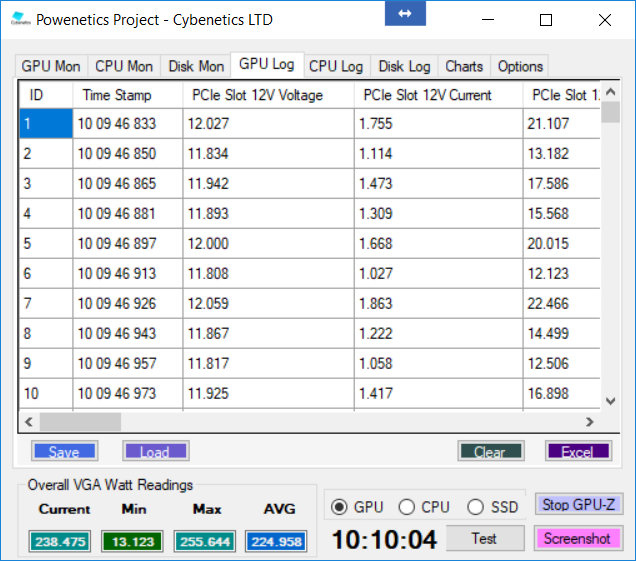Screen dimensions: 636x561
Task: Open the Options tab
Action: click(520, 66)
